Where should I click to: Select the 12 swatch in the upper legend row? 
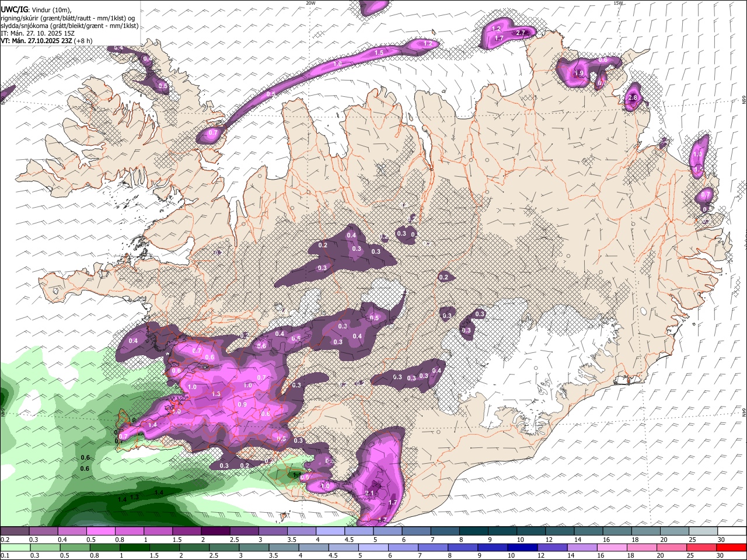(560, 531)
